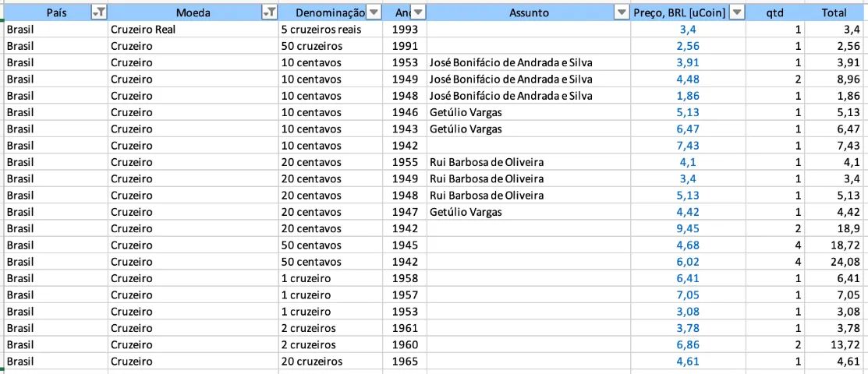Open the Assunto column filter dropdown
The height and width of the screenshot is (374, 868).
pyautogui.click(x=623, y=12)
